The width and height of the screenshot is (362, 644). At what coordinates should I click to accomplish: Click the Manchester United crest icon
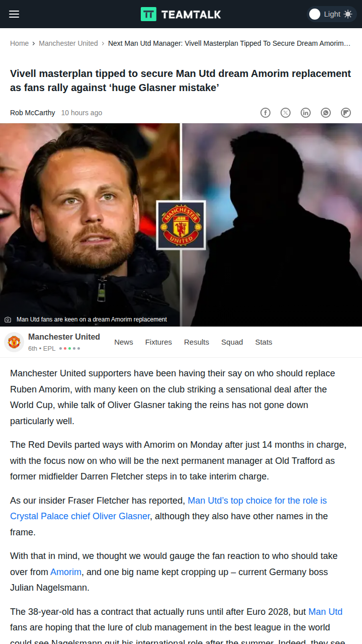tap(14, 342)
